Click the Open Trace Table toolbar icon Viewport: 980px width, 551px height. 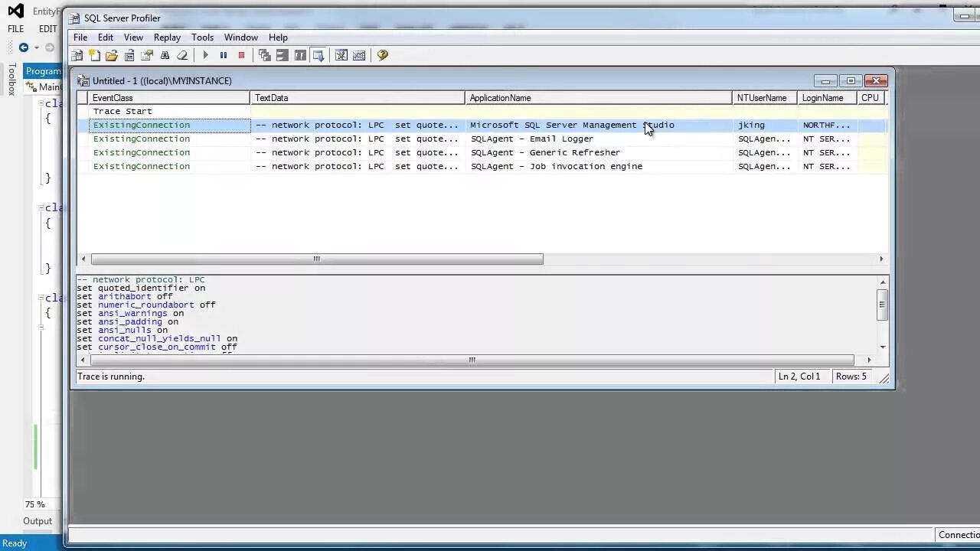(x=129, y=55)
